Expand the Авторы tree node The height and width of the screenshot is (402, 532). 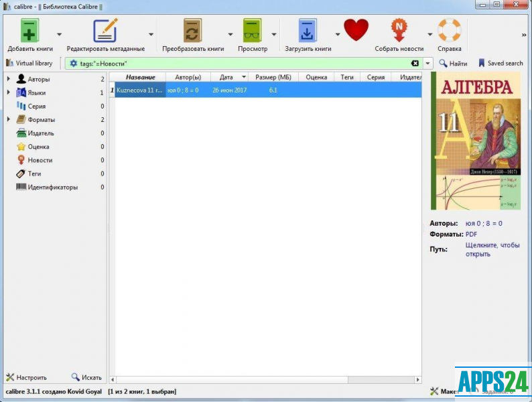9,78
